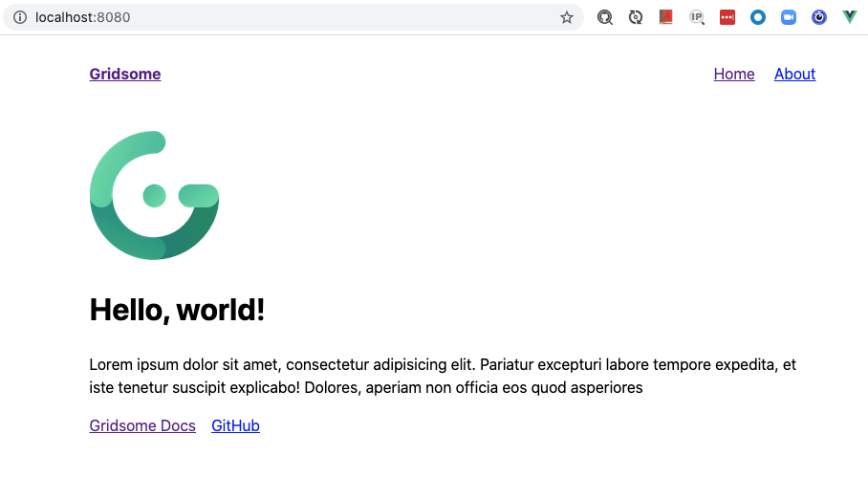Go to the About navigation link
Viewport: 868px width, 499px height.
pos(795,75)
